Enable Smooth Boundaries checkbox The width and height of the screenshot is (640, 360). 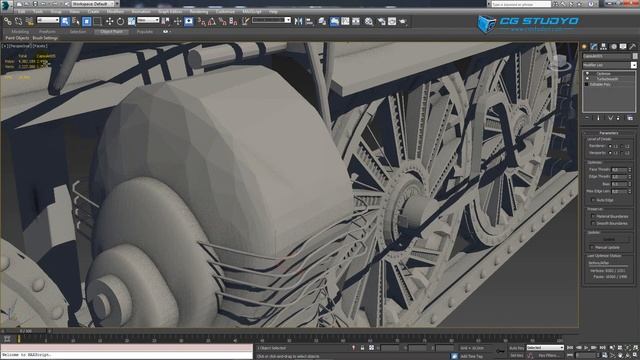tap(593, 224)
